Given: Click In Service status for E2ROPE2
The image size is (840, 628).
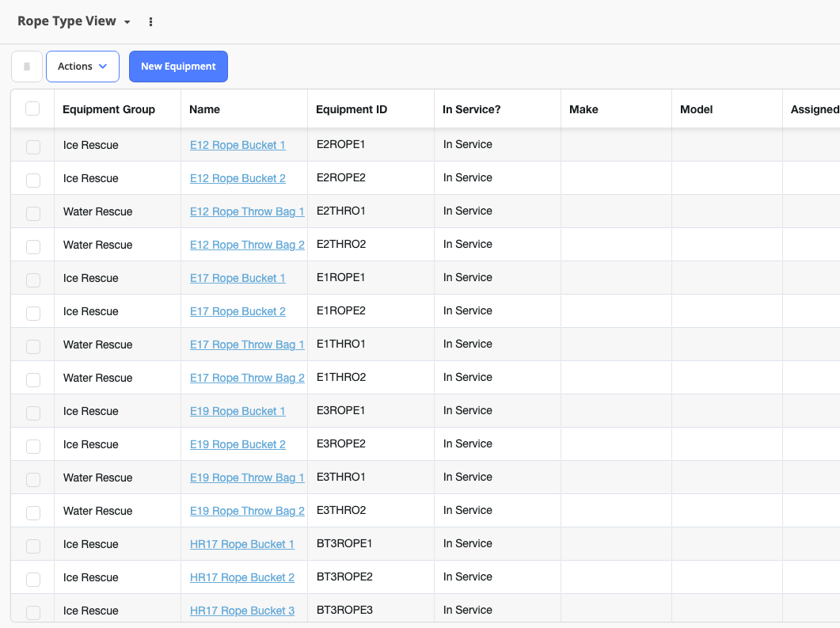Looking at the screenshot, I should [x=468, y=177].
